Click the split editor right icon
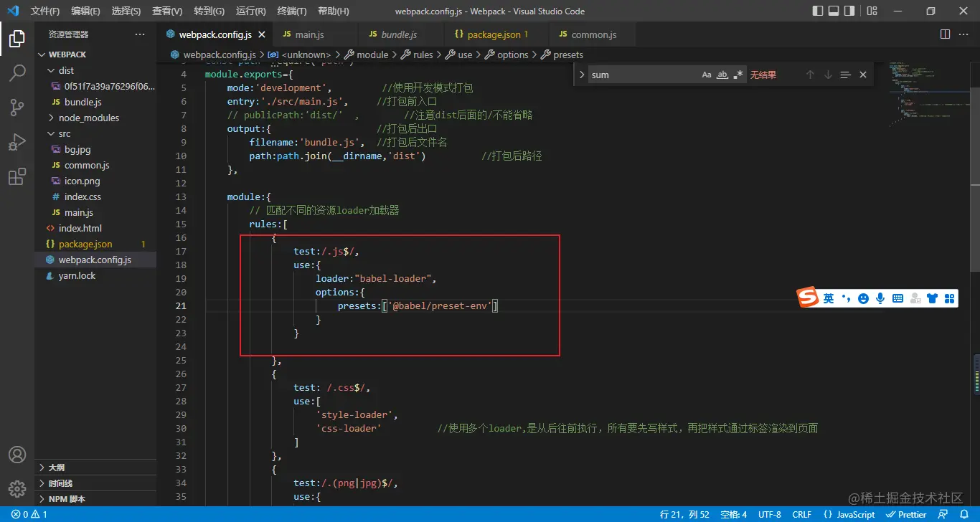 (945, 34)
